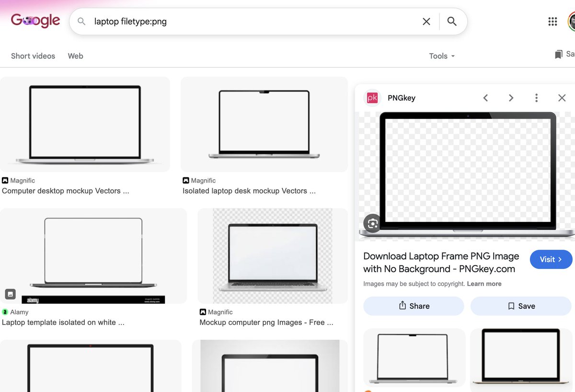Click the magnifier search submit button

[452, 22]
